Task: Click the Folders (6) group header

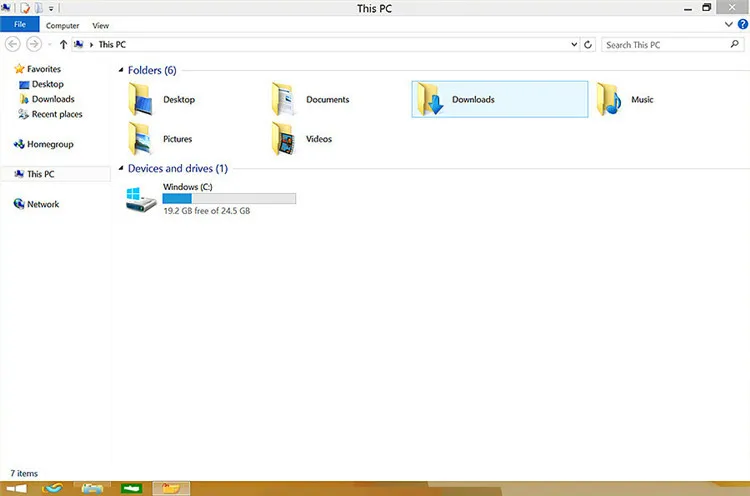Action: click(152, 70)
